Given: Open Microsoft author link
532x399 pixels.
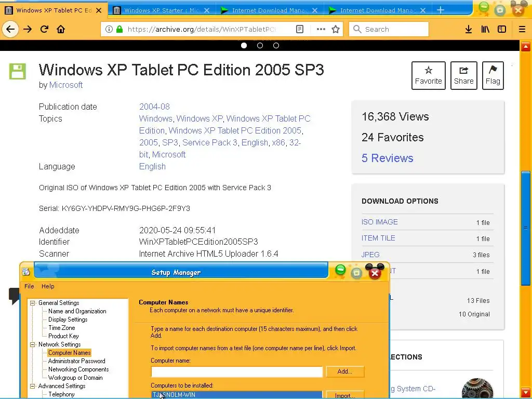Looking at the screenshot, I should 66,85.
